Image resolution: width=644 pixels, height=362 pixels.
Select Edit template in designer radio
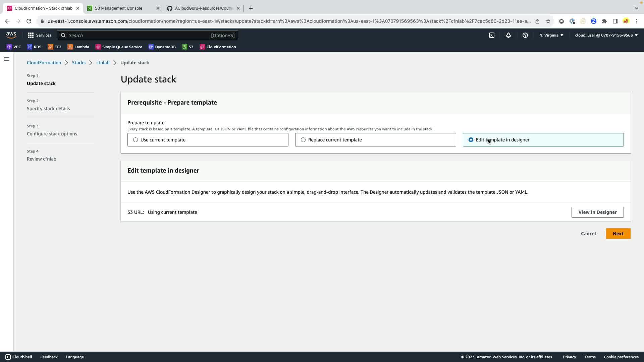coord(471,140)
